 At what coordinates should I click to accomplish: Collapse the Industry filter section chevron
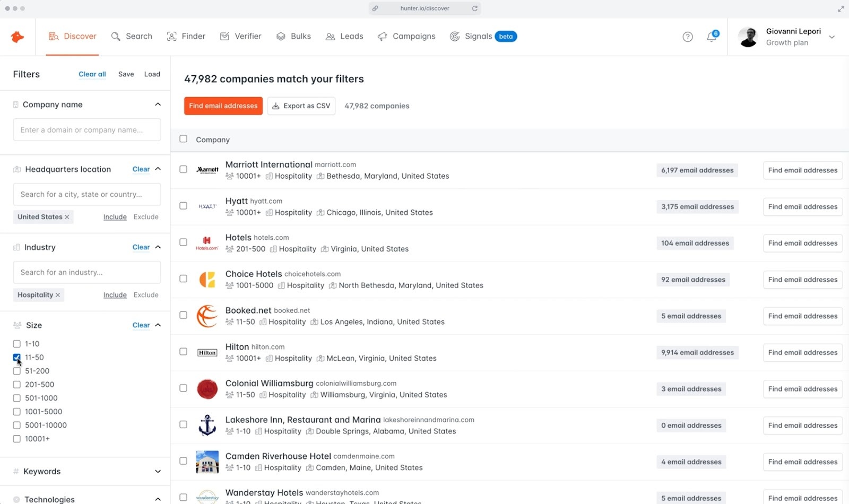[x=158, y=247]
